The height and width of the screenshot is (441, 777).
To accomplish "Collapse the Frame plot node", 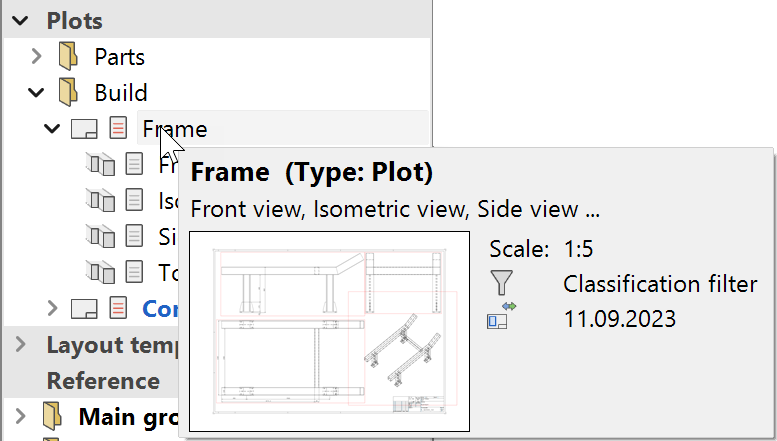I will click(x=53, y=129).
